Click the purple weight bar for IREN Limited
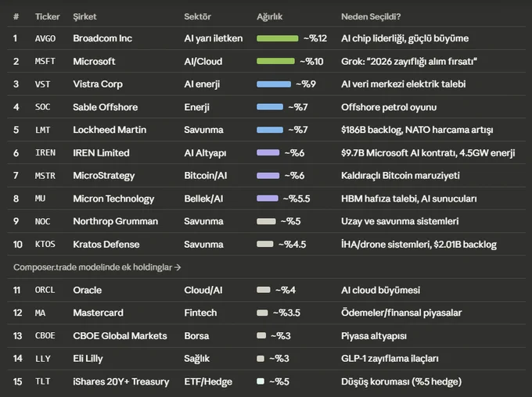 (x=268, y=153)
